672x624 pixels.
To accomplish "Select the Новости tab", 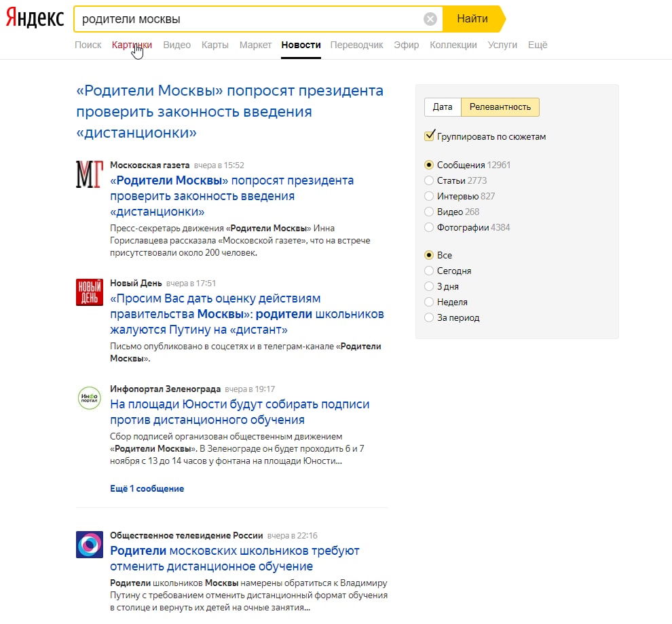I will (x=301, y=45).
